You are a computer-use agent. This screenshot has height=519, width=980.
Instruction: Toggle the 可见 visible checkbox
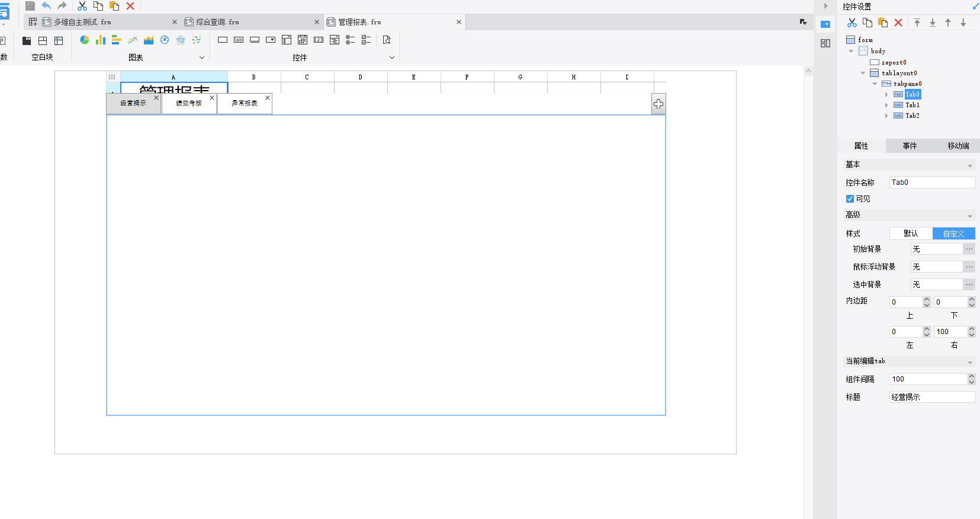click(850, 199)
